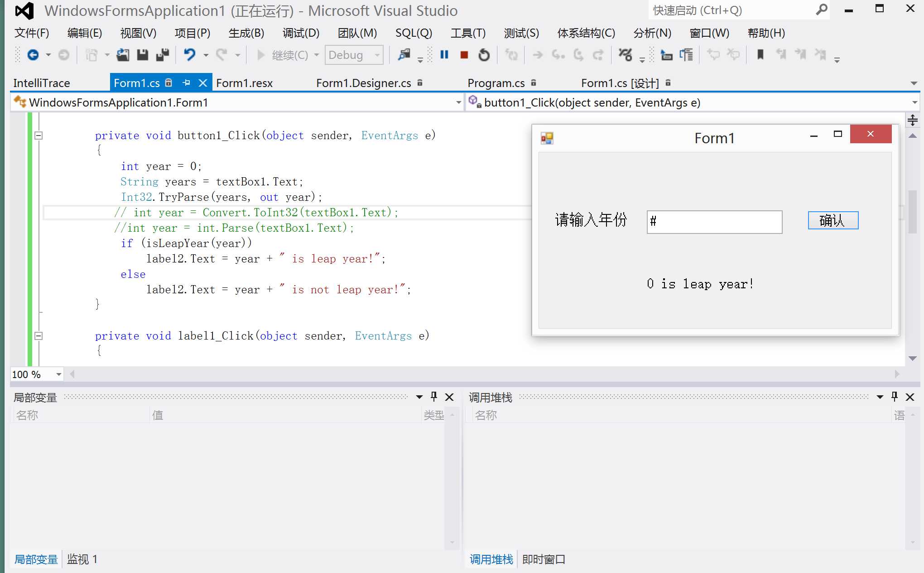Click the Navigate Backward arrow icon
924x573 pixels.
[x=33, y=55]
